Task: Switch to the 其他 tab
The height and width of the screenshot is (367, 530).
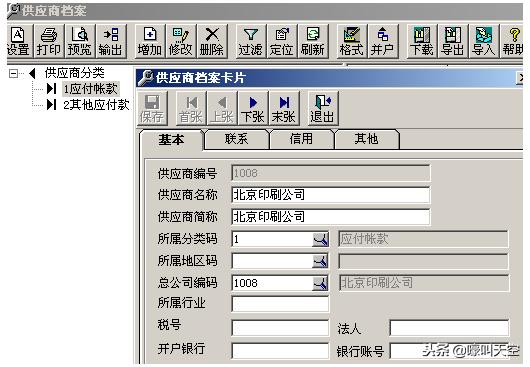Action: [x=366, y=139]
